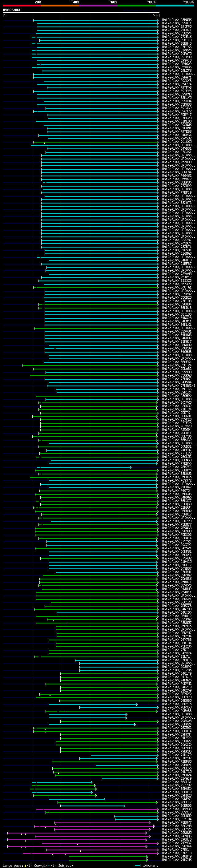197x868 pixels.
Task: Click hit label UniRef100_B0XVK5
Action: coord(176,402)
